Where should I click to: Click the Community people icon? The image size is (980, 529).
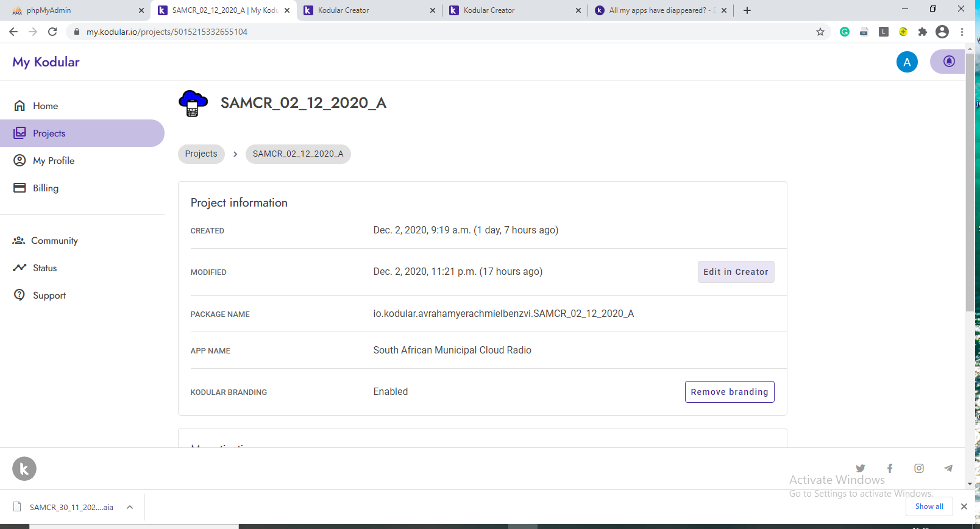[x=19, y=241]
